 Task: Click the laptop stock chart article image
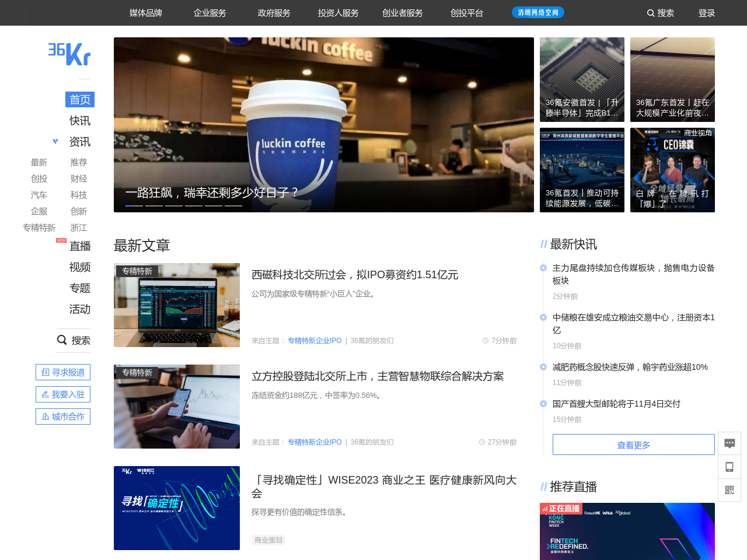177,305
